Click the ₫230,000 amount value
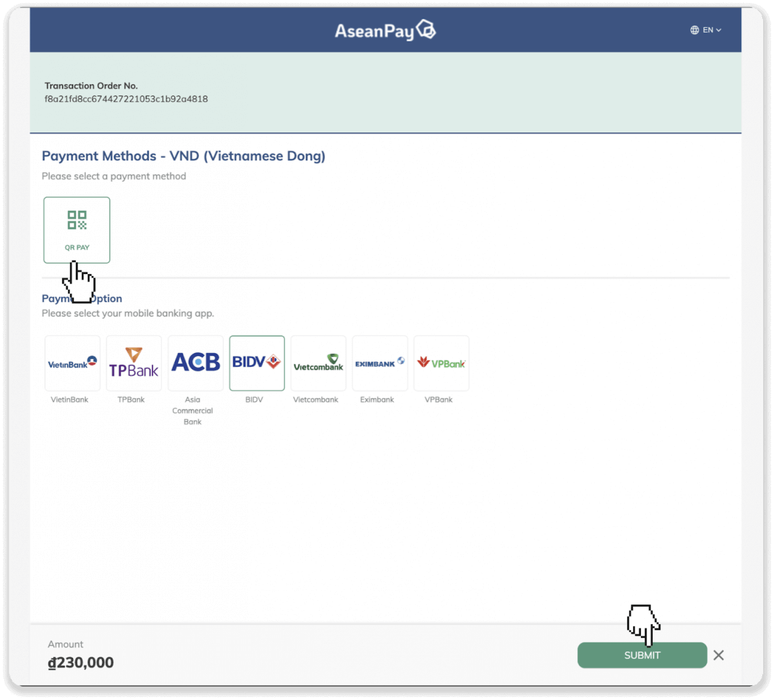The height and width of the screenshot is (700, 774). [x=81, y=663]
